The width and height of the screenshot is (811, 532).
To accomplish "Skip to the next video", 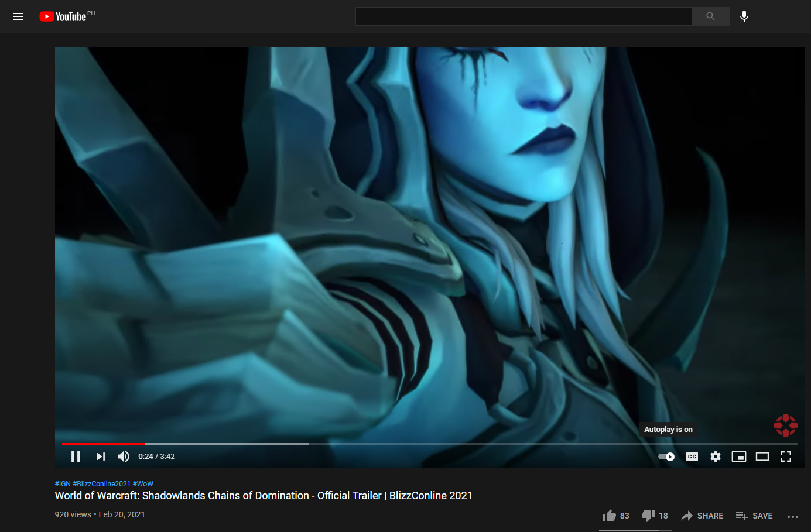I will coord(101,457).
